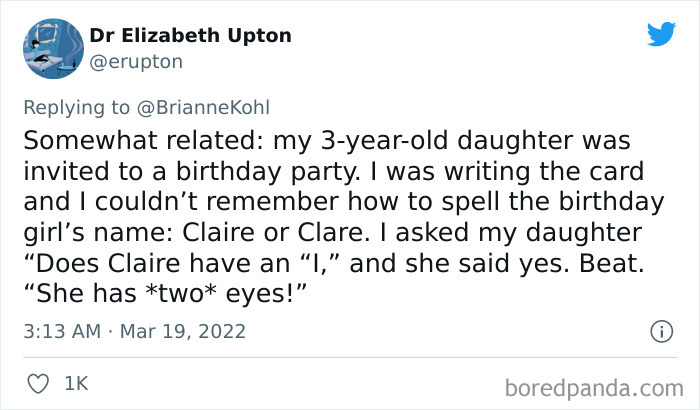Image resolution: width=700 pixels, height=410 pixels.
Task: Click the word "*two*" in the tweet
Action: (181, 293)
